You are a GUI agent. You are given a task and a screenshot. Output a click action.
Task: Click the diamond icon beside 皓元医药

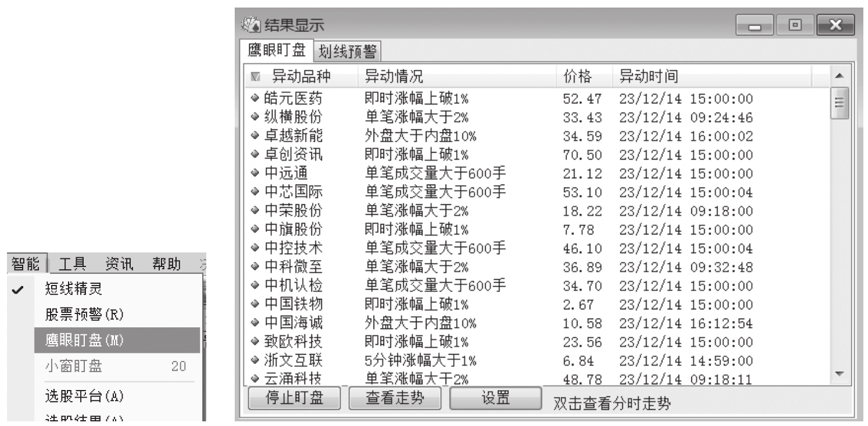(x=255, y=99)
